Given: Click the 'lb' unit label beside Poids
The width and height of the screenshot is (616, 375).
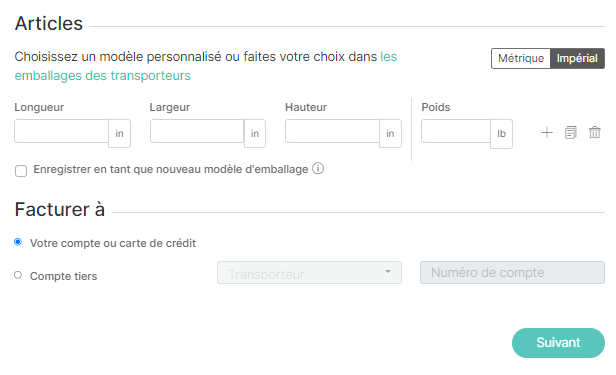Looking at the screenshot, I should click(x=501, y=134).
